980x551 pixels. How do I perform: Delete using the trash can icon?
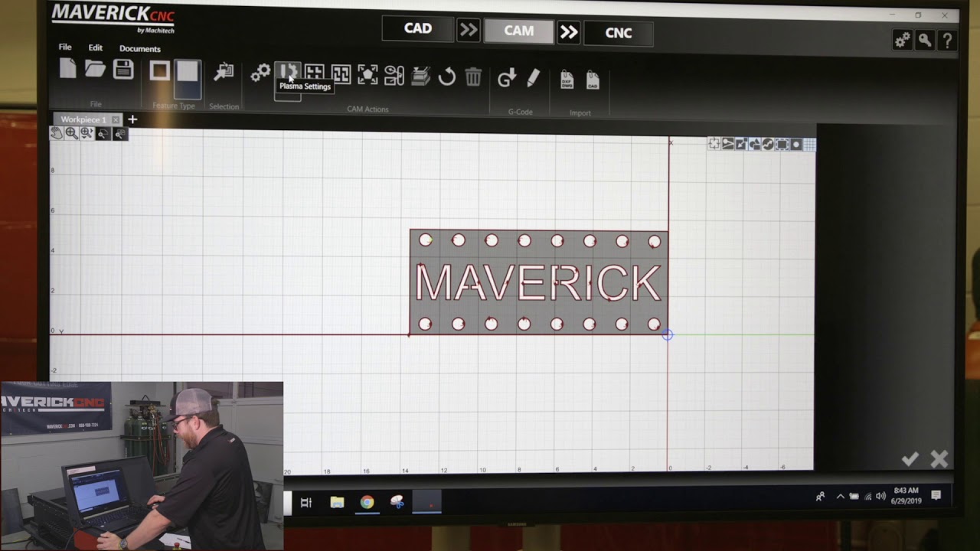(x=473, y=77)
